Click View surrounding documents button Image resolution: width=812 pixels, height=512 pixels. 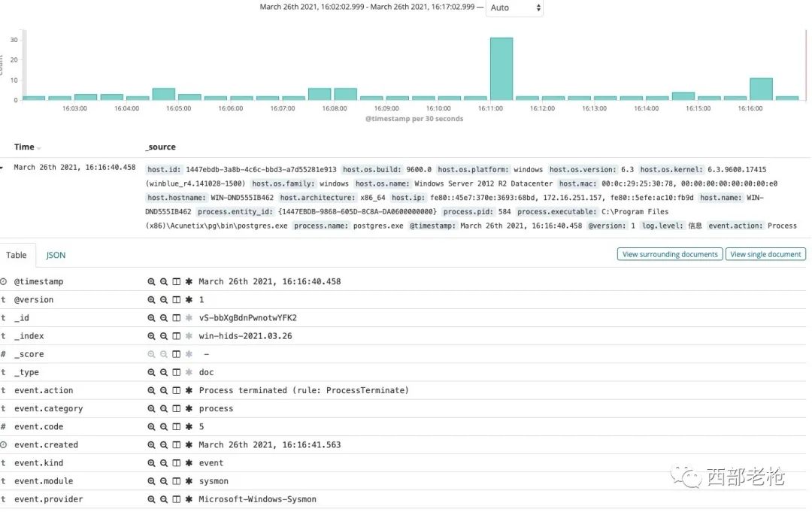click(670, 254)
